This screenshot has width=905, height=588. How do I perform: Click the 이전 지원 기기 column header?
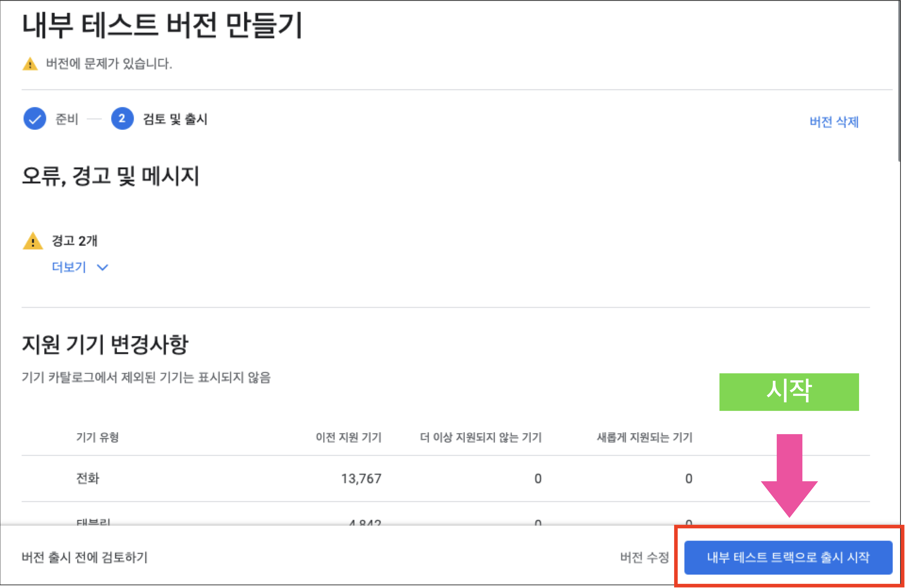348,437
